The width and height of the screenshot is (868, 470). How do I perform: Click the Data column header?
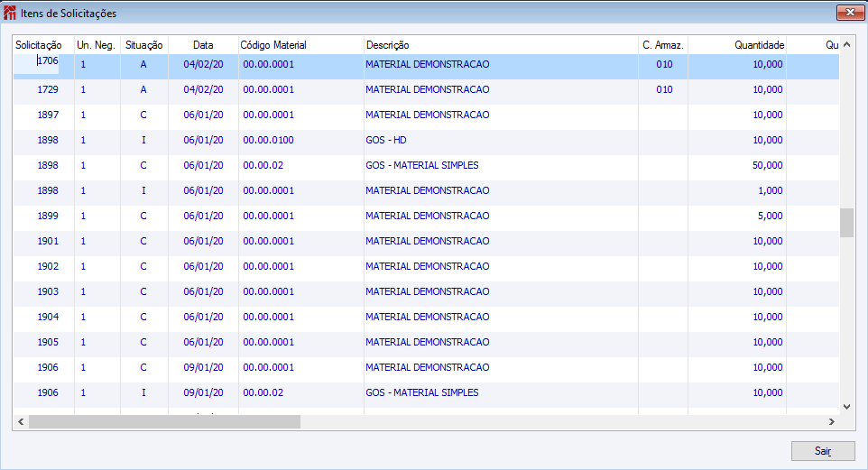[203, 45]
